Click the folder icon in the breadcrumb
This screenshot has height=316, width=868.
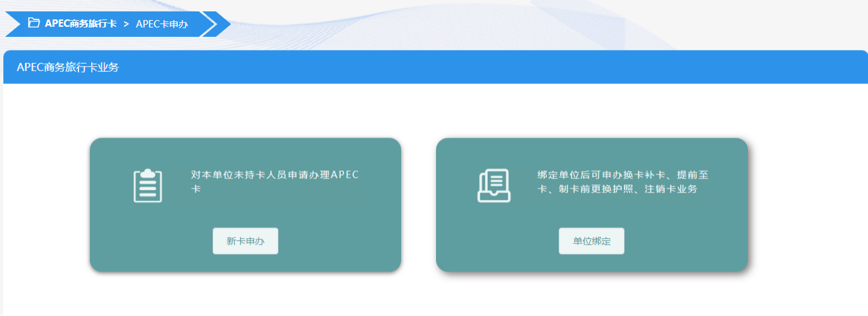point(34,23)
